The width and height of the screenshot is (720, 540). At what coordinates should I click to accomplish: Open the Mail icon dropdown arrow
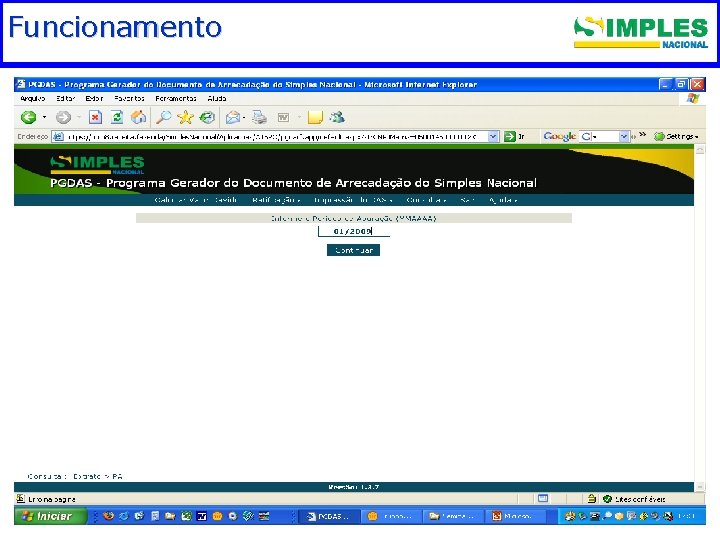244,118
